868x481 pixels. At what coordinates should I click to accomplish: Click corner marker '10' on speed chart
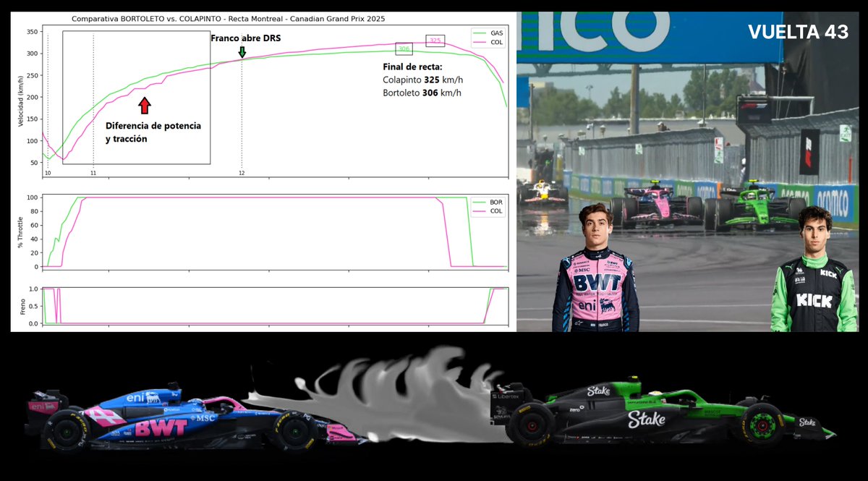[48, 174]
